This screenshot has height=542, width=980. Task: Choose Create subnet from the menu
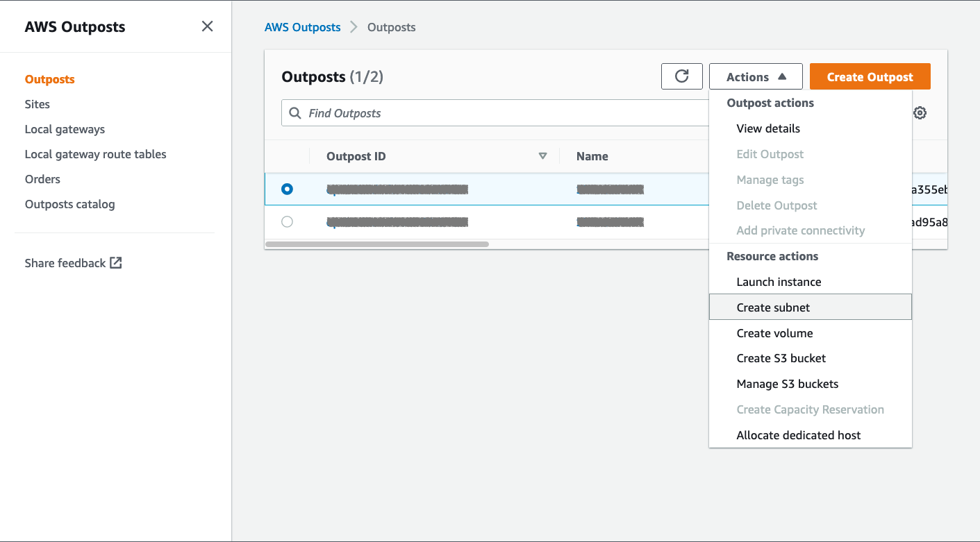click(x=810, y=307)
